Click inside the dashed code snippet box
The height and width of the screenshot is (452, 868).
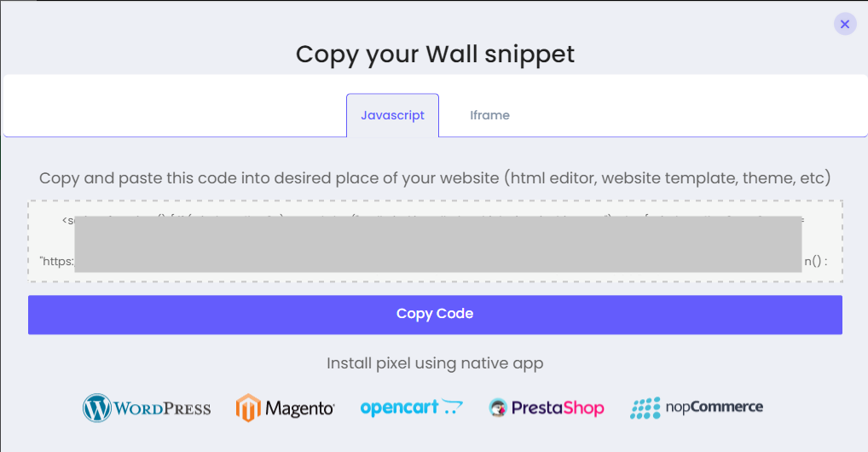(435, 241)
